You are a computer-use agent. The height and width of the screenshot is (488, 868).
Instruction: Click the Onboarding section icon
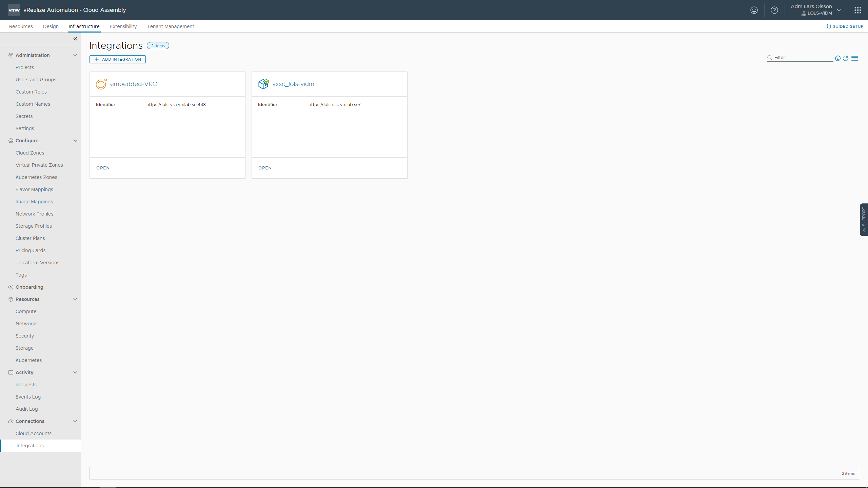[11, 287]
